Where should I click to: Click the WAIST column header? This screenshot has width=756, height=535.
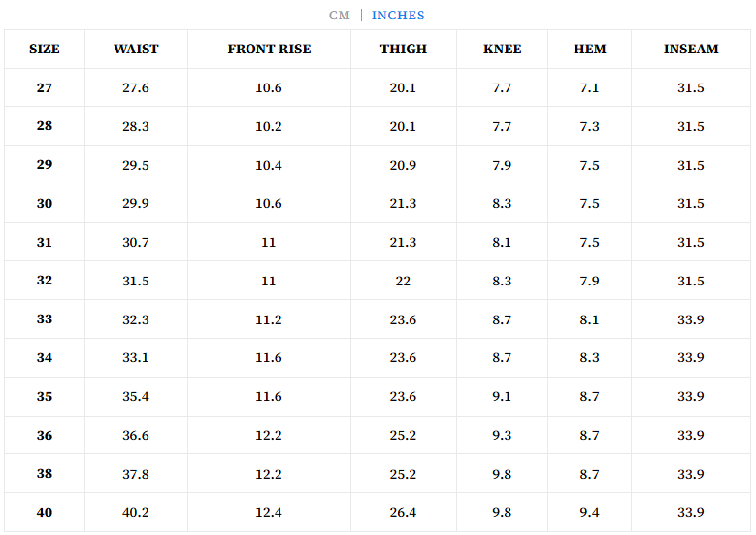(136, 50)
